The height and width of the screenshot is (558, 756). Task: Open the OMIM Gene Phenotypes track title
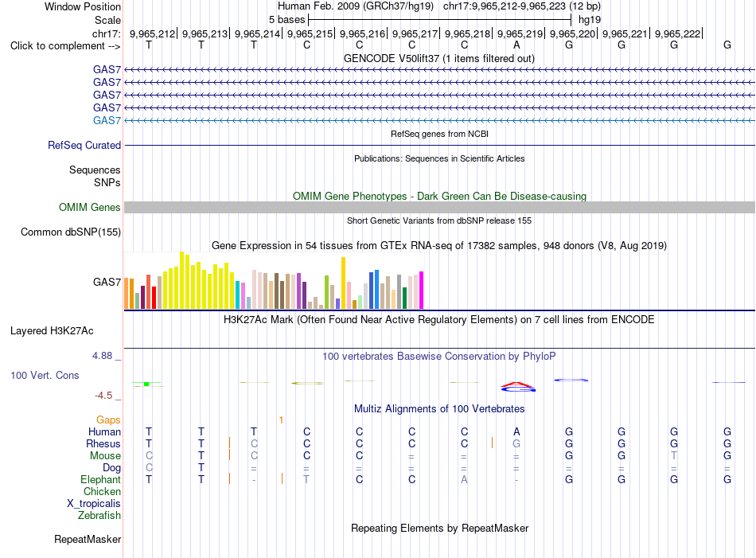point(439,197)
